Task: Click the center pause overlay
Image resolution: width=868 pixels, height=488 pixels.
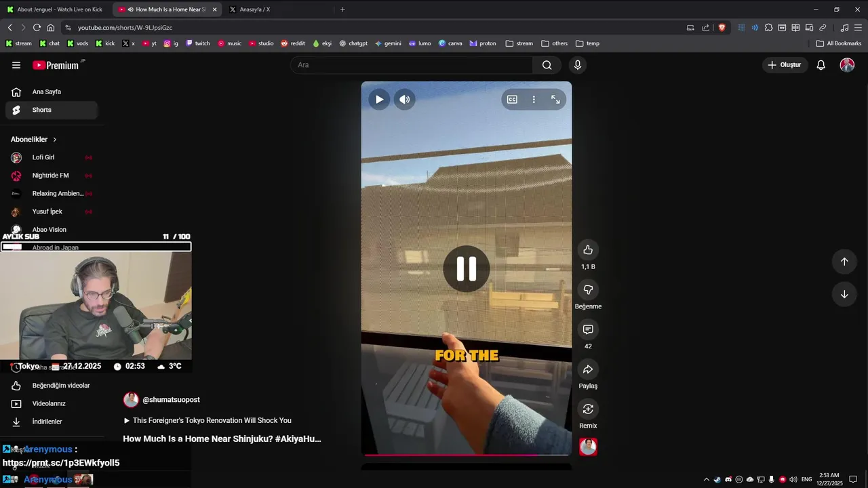Action: click(x=467, y=269)
